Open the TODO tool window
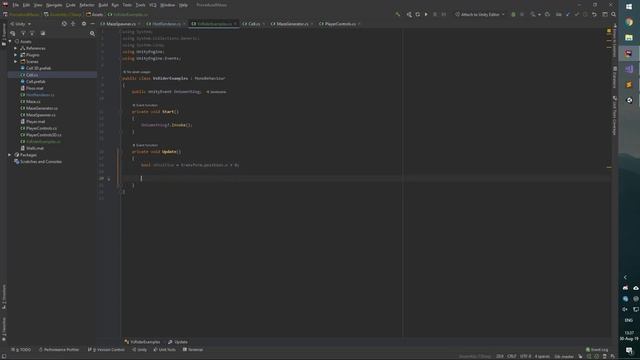The width and height of the screenshot is (640, 360). 21,350
